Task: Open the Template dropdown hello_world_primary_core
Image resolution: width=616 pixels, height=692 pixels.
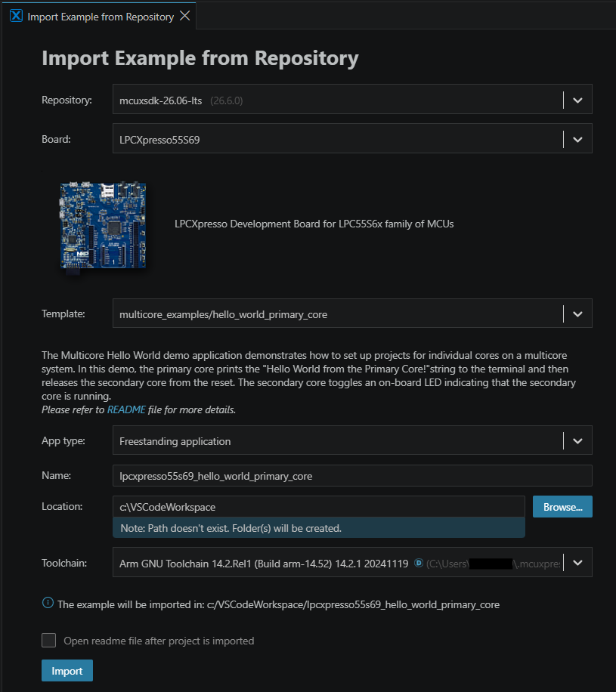Action: (352, 314)
